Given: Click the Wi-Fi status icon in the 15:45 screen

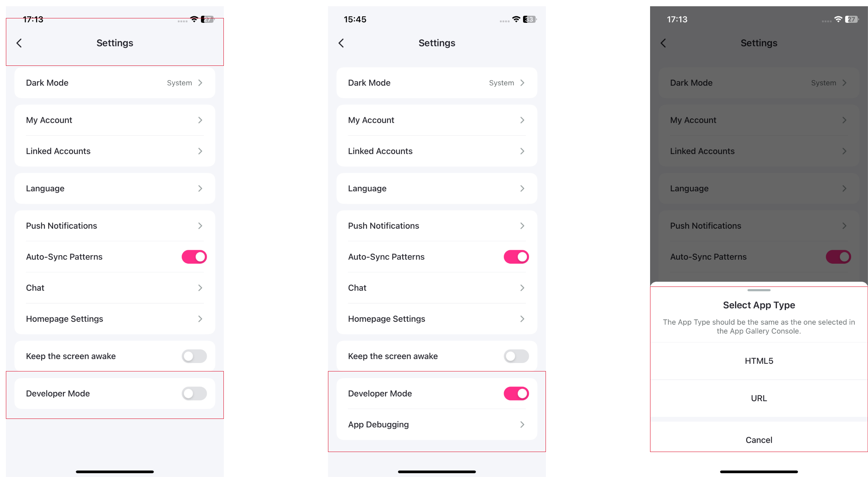Looking at the screenshot, I should 516,19.
